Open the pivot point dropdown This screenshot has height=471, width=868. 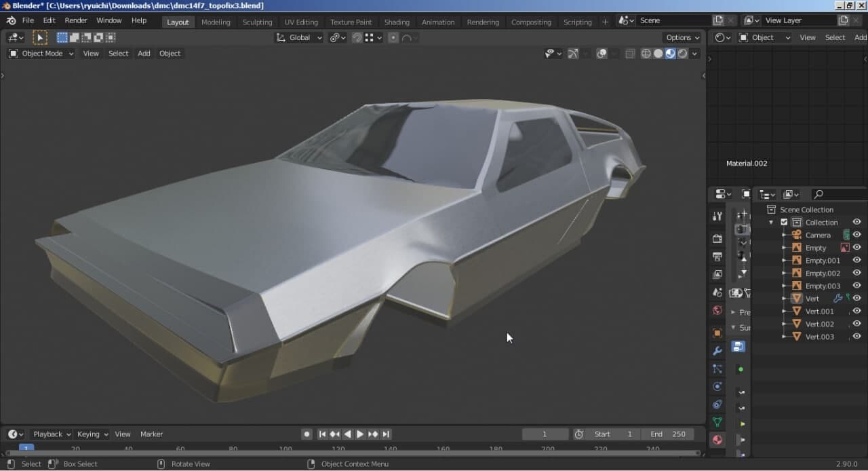point(337,38)
